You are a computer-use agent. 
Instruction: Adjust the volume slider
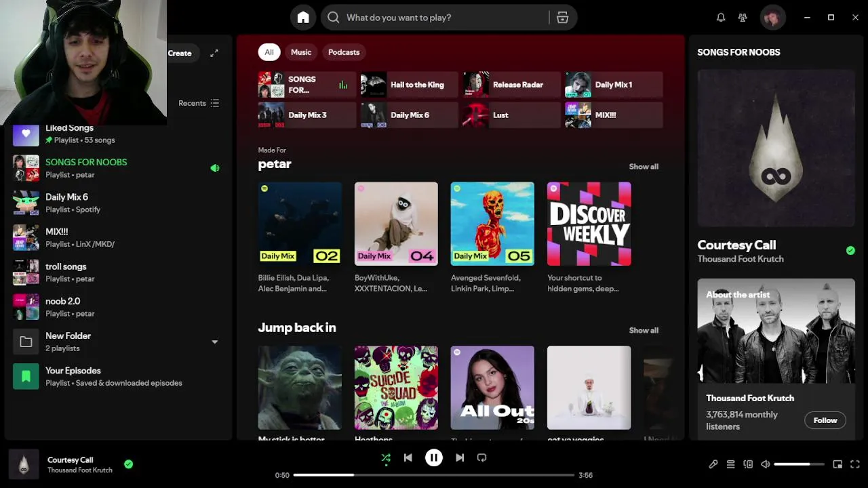pyautogui.click(x=799, y=464)
